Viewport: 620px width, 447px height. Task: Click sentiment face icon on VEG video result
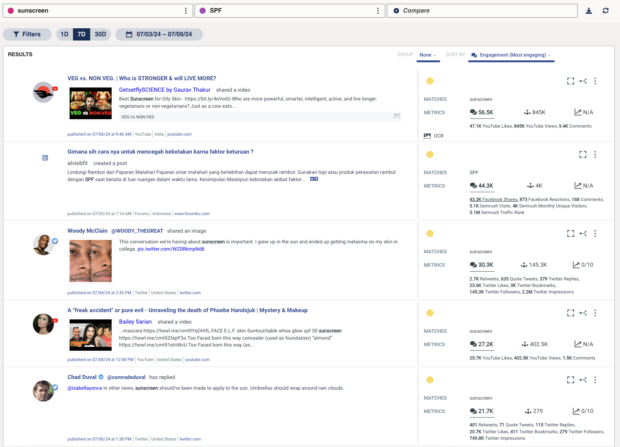(x=430, y=81)
